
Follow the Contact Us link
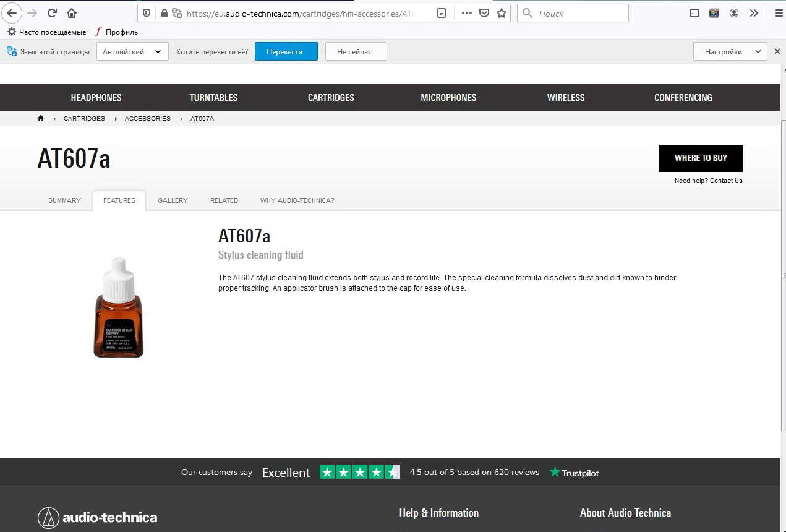tap(726, 181)
